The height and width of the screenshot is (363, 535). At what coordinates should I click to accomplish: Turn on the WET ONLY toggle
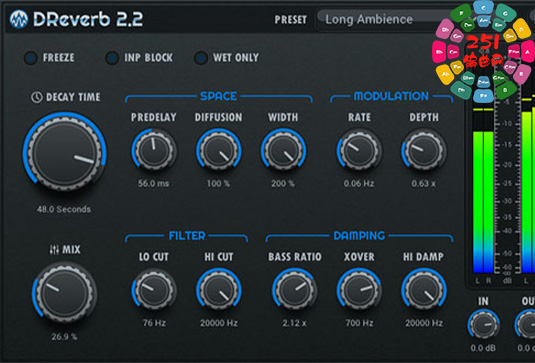(201, 58)
